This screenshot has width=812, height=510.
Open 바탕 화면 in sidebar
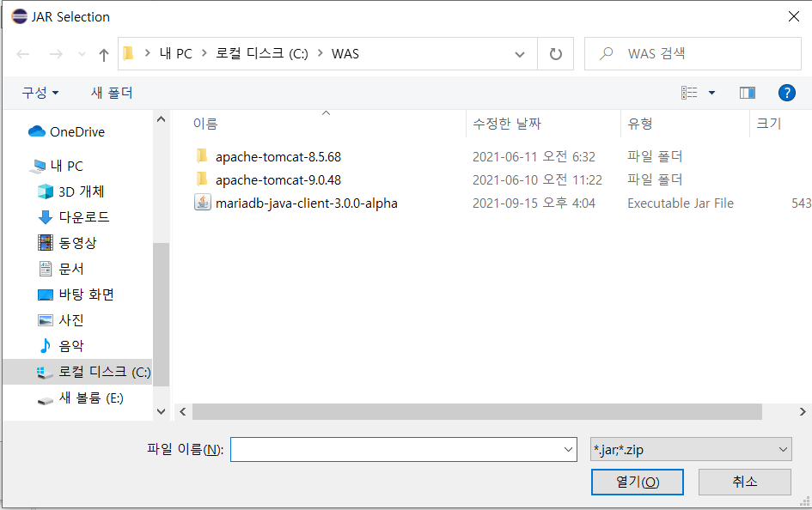pyautogui.click(x=76, y=294)
